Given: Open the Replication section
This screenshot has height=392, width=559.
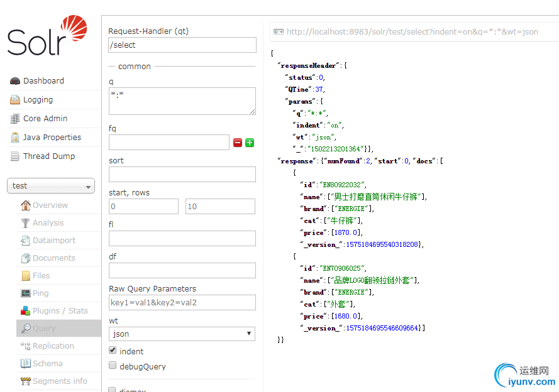Looking at the screenshot, I should click(x=53, y=346).
